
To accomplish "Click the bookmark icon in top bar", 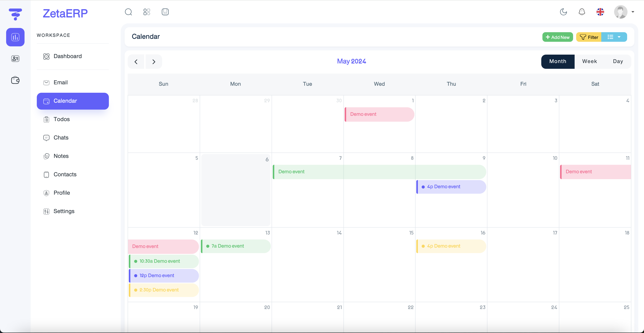I will 165,12.
